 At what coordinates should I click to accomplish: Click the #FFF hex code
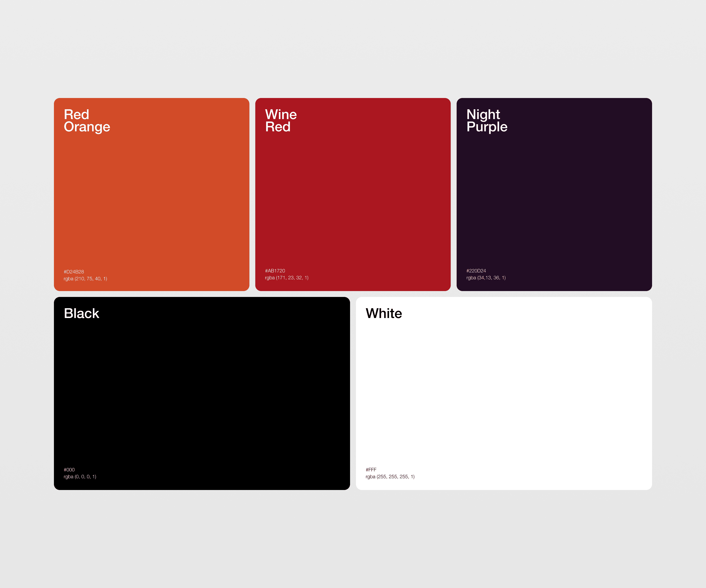pos(371,469)
